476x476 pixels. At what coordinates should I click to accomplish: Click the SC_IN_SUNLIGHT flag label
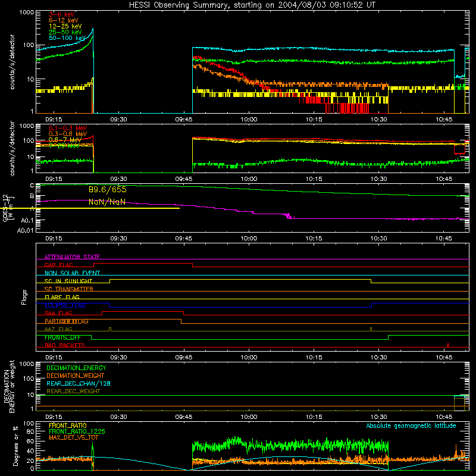tap(68, 281)
